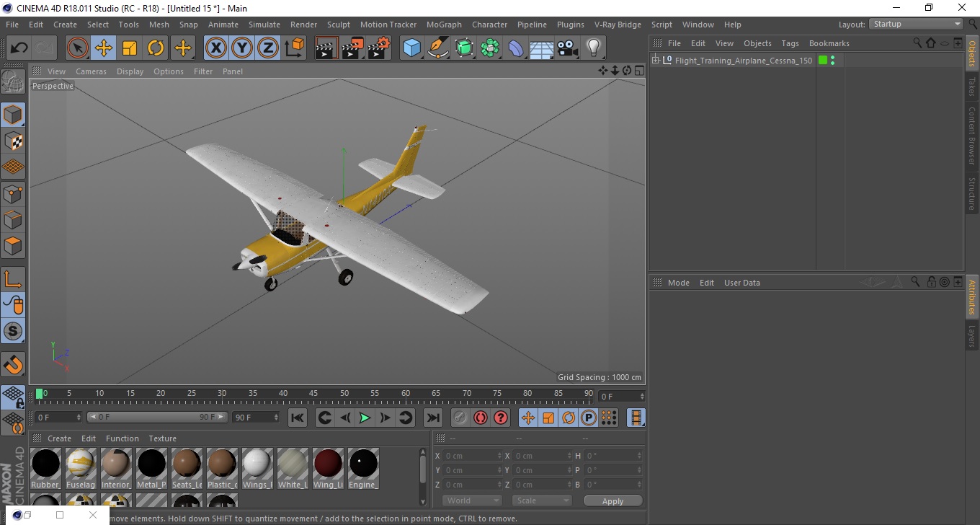Record active objects keyframe
Screen dimensions: 980x525
pos(460,418)
